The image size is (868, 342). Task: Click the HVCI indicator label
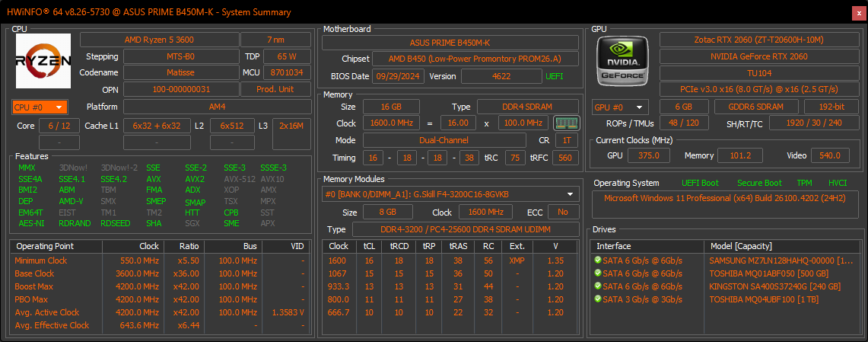click(x=838, y=183)
